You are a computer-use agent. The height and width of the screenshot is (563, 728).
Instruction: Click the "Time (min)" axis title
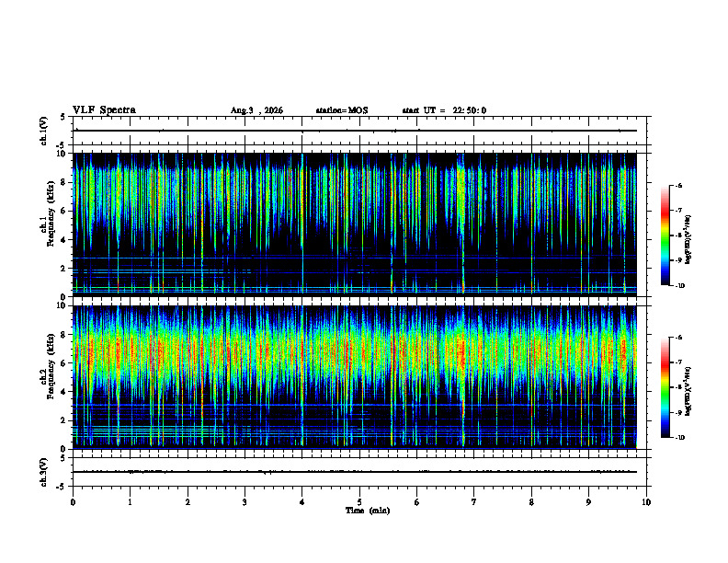pyautogui.click(x=368, y=511)
